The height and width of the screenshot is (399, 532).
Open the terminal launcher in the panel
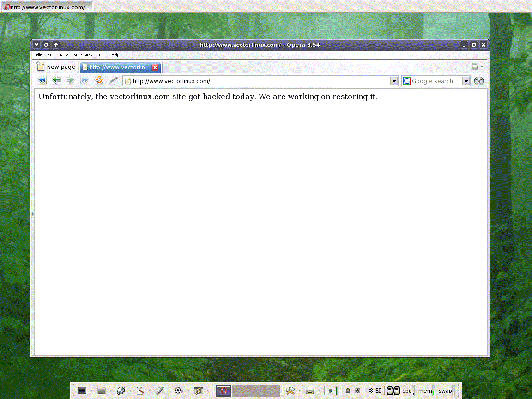point(82,391)
